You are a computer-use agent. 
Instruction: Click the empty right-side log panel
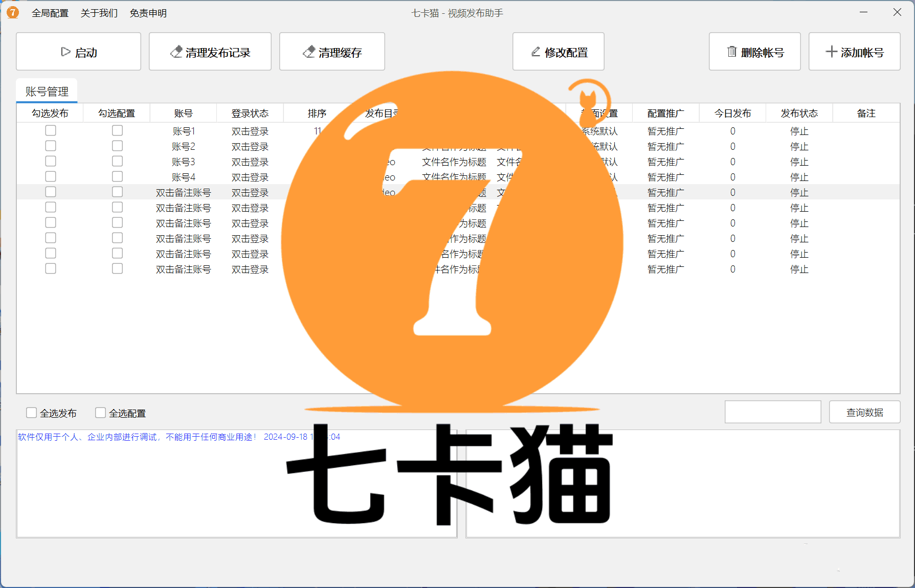tap(683, 484)
